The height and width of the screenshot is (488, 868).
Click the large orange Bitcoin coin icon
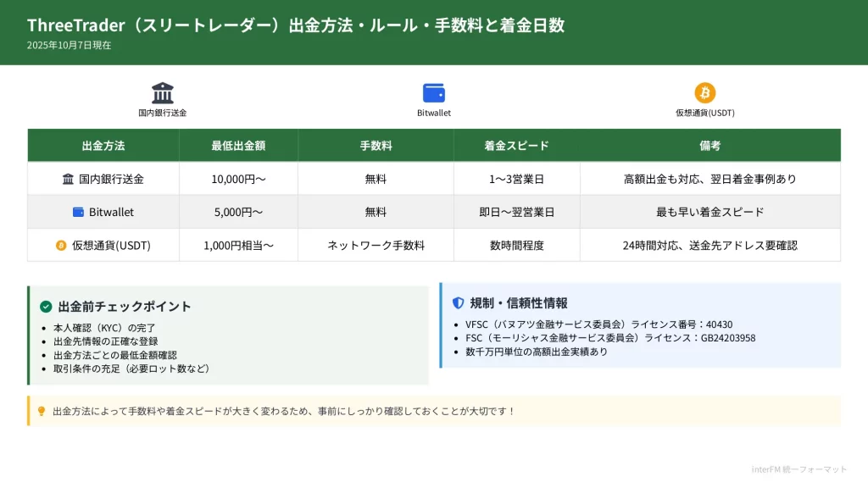pos(705,92)
